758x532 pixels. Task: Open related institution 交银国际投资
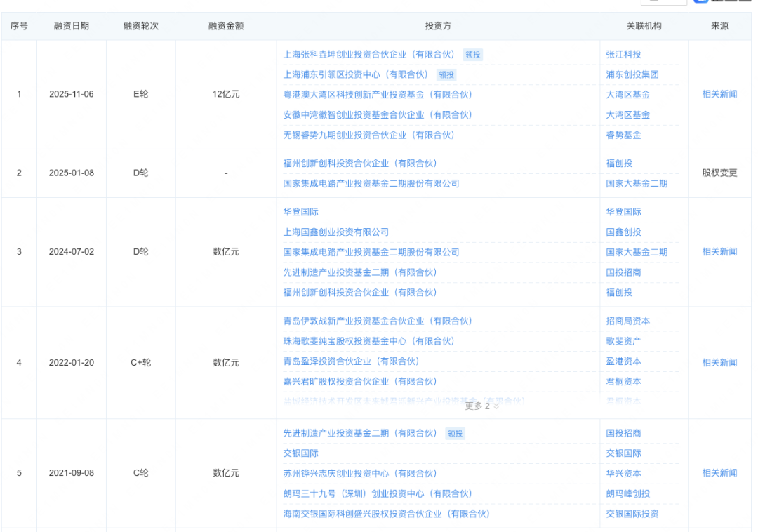tap(632, 514)
